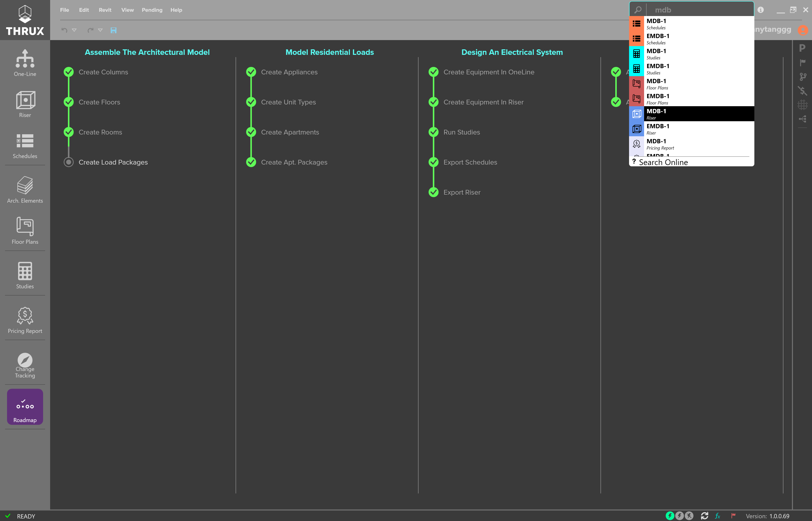Click the Redo arrow icon
812x521 pixels.
90,30
